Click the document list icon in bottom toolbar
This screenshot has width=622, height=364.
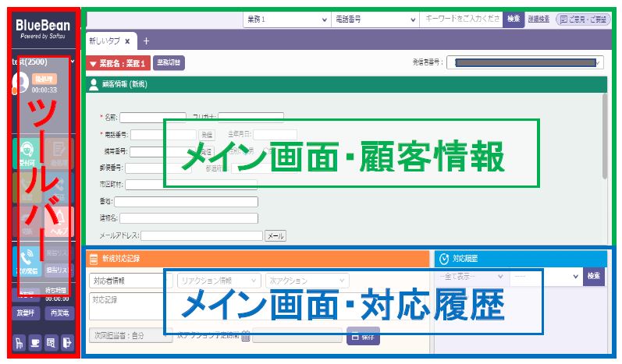(x=51, y=341)
